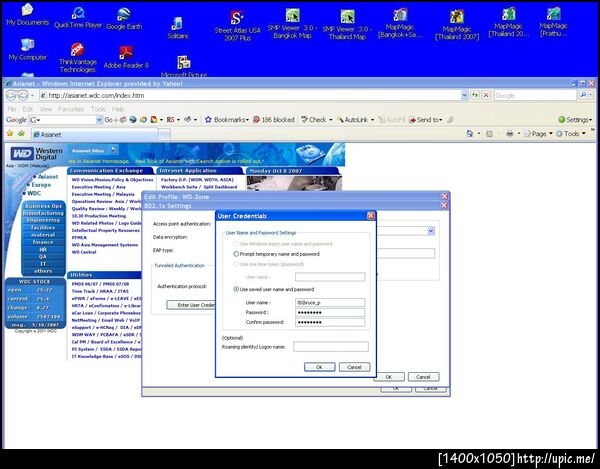Open the AutoLink dropdown arrow
The height and width of the screenshot is (469, 600).
click(x=372, y=120)
